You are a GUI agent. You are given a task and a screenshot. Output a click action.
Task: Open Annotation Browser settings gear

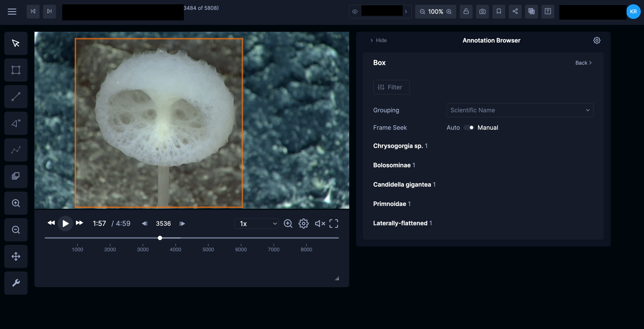click(x=597, y=40)
